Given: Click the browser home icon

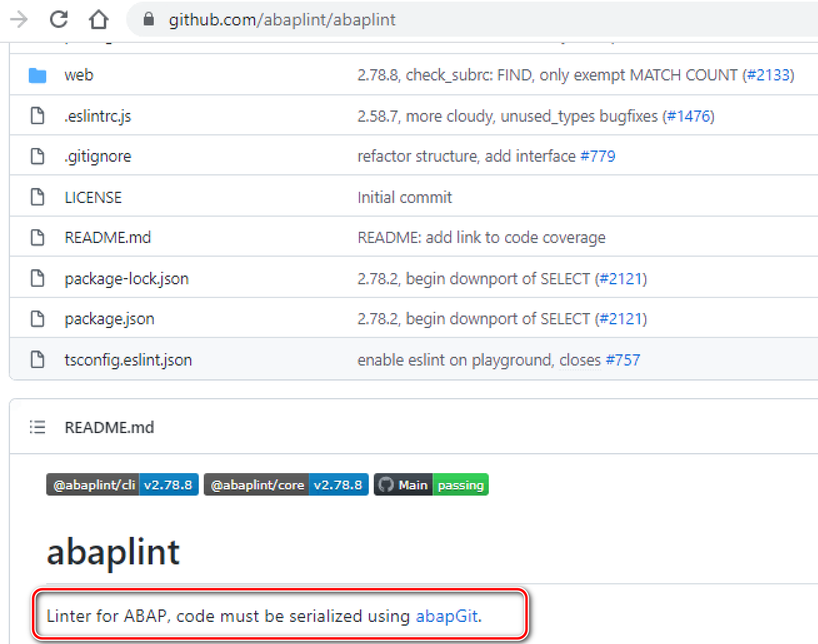Looking at the screenshot, I should (99, 20).
